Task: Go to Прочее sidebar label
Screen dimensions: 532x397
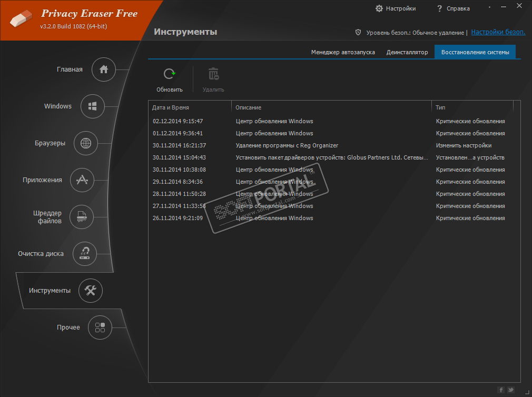Action: (68, 327)
